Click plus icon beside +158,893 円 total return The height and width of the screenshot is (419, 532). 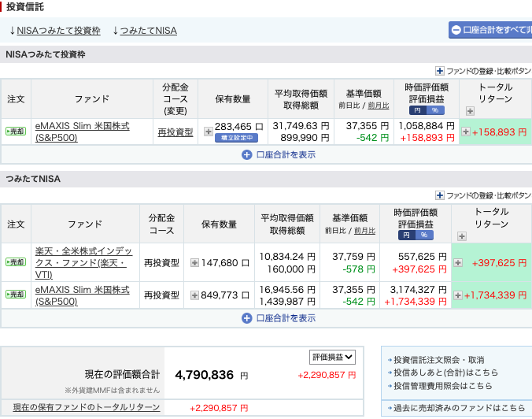(466, 132)
